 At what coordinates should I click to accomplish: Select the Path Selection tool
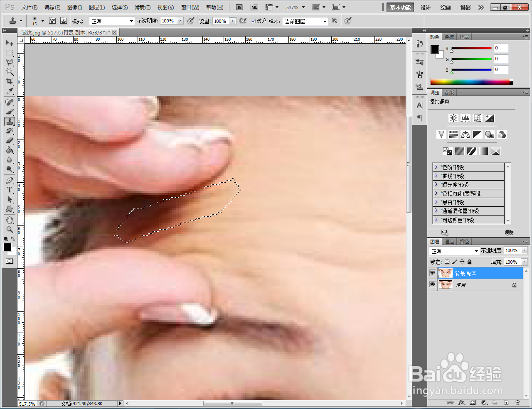point(10,199)
